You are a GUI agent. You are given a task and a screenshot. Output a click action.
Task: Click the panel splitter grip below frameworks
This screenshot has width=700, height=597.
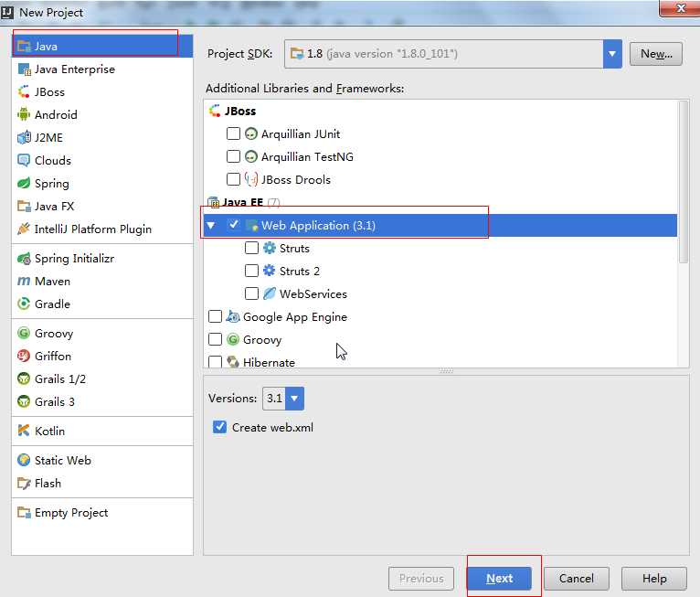coord(446,371)
